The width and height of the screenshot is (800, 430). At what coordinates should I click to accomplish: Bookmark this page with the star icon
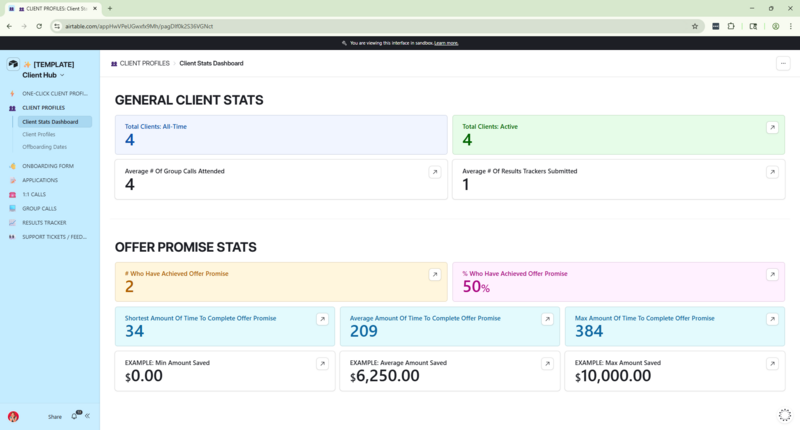click(694, 26)
